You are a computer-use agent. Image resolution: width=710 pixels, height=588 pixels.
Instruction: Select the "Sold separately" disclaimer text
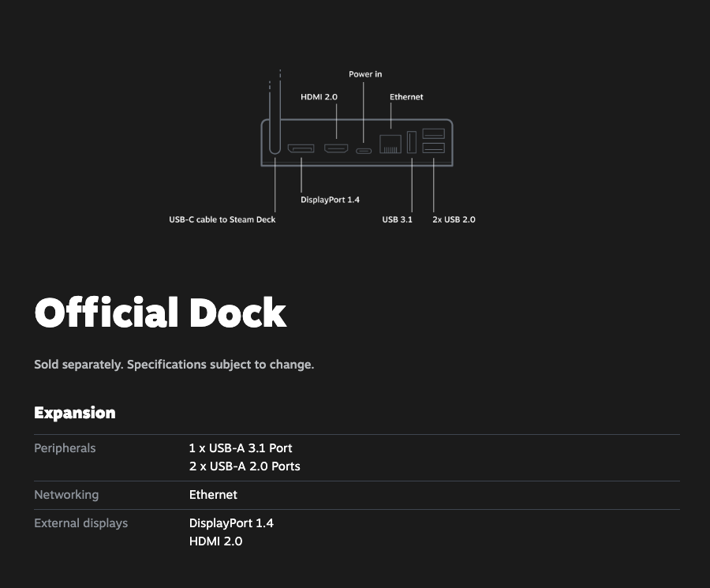(174, 365)
